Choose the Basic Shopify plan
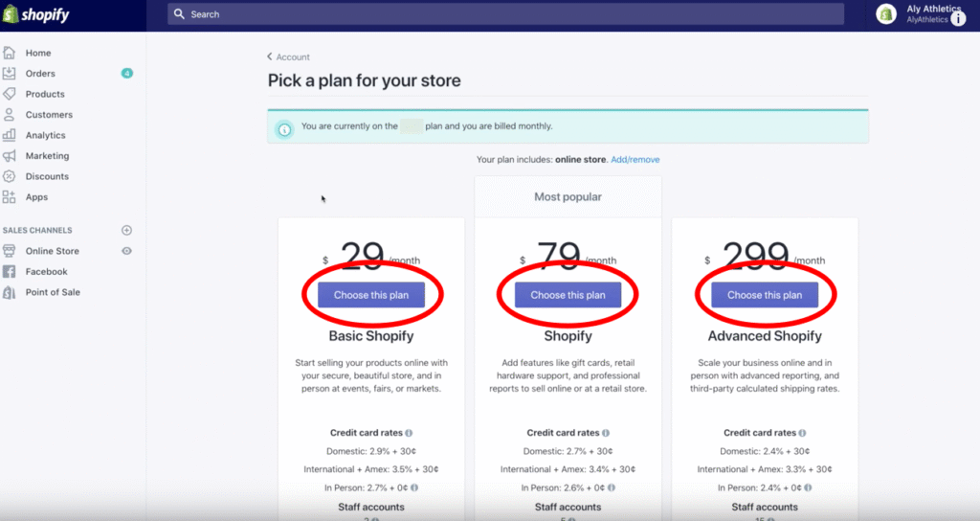This screenshot has width=980, height=521. tap(371, 295)
